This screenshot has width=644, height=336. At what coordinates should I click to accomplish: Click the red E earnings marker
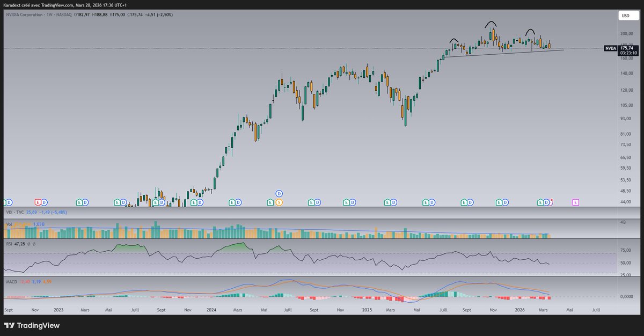(x=38, y=202)
